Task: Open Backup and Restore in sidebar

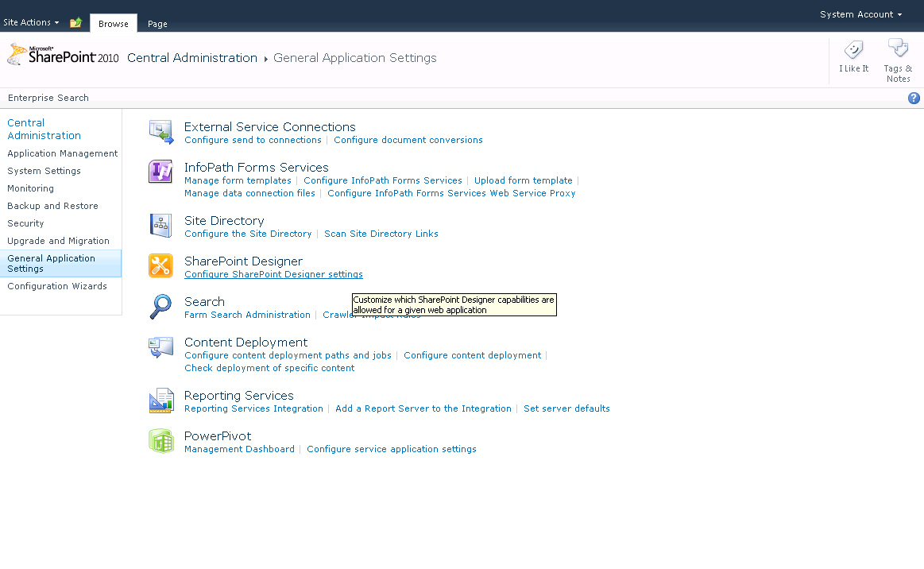Action: [x=52, y=206]
